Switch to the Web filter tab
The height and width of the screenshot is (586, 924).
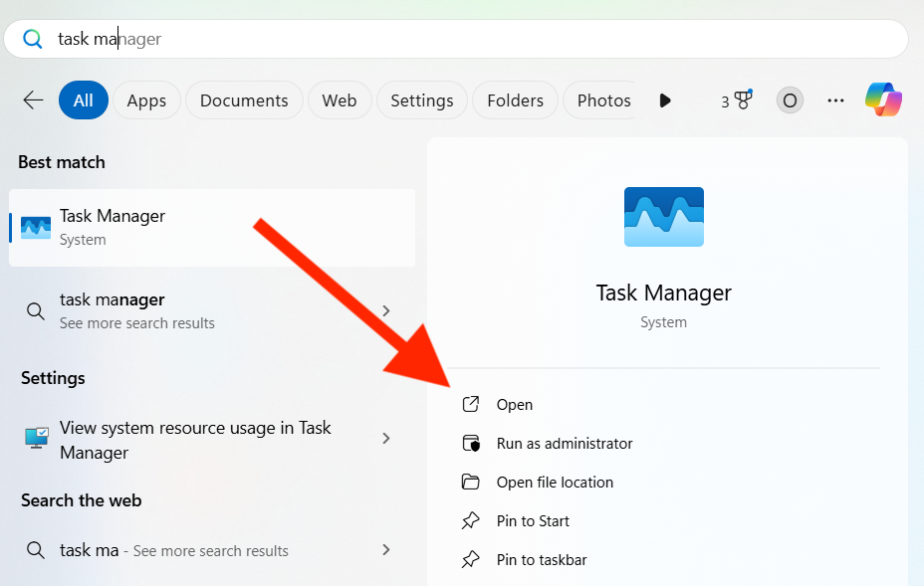point(340,100)
